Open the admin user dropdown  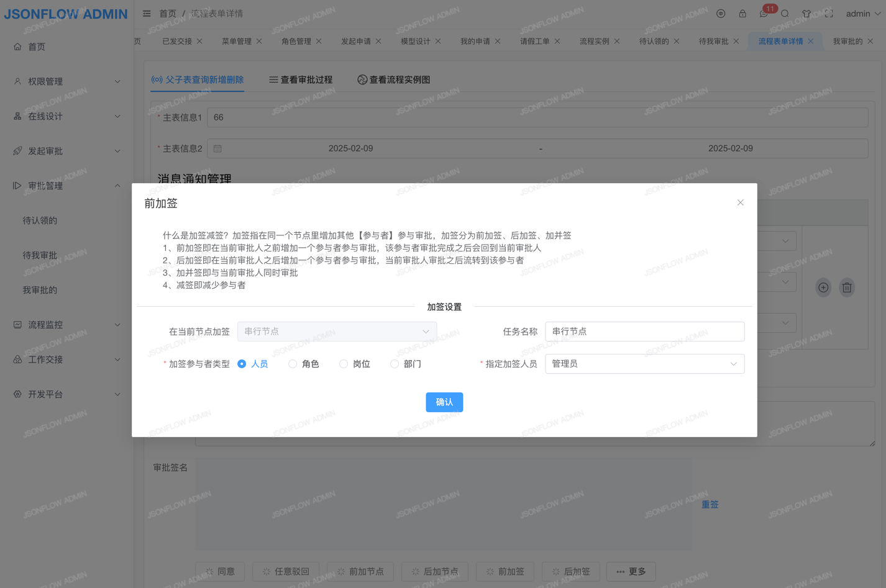coord(862,14)
